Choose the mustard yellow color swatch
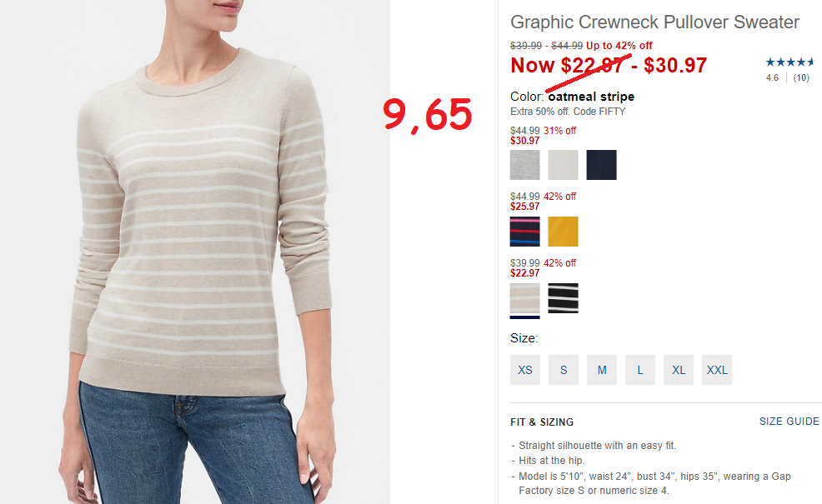 pyautogui.click(x=563, y=231)
